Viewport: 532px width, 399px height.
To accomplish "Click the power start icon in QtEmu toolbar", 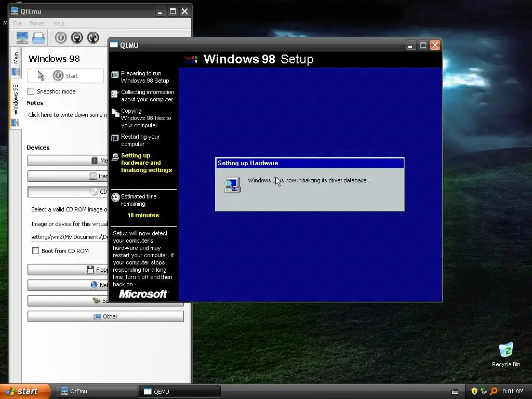I will (x=61, y=37).
